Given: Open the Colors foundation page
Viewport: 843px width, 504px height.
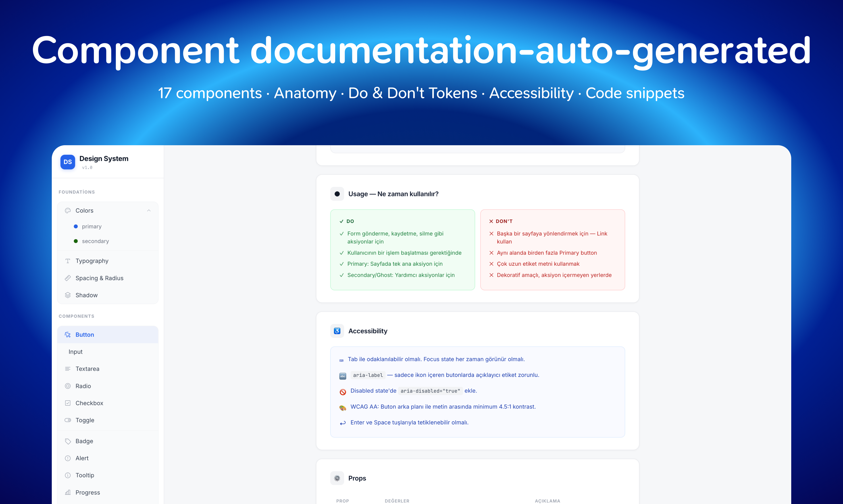Looking at the screenshot, I should 108,211.
